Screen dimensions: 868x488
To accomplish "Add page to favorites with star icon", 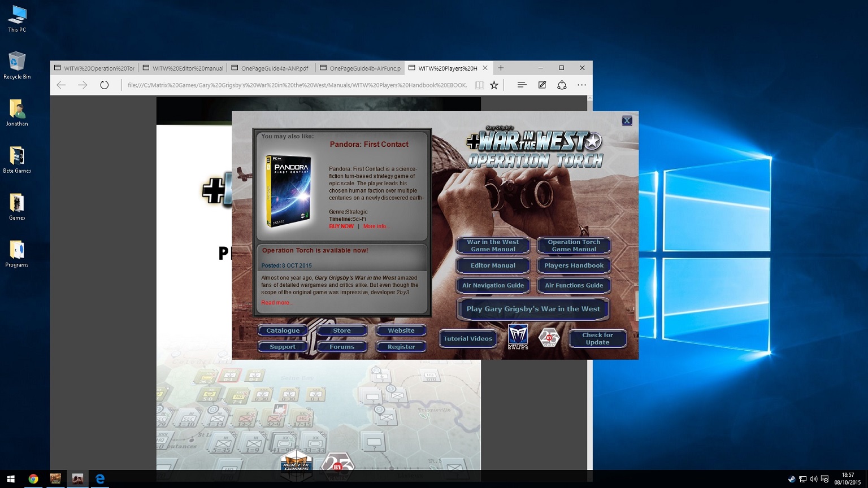I will (494, 85).
